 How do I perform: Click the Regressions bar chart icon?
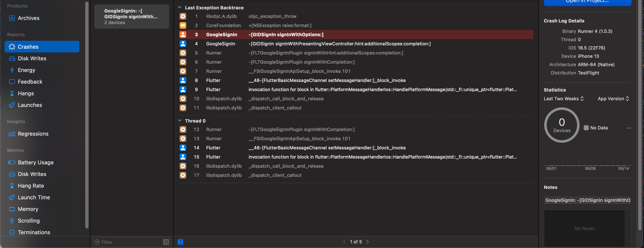point(12,134)
